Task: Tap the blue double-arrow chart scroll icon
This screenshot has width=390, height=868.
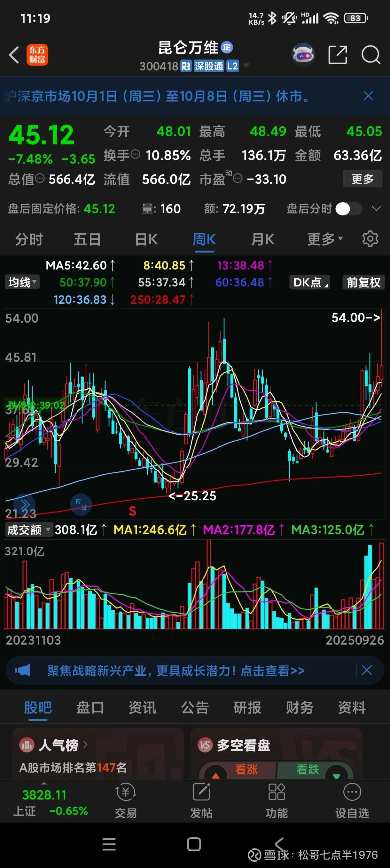Action: coord(24,504)
